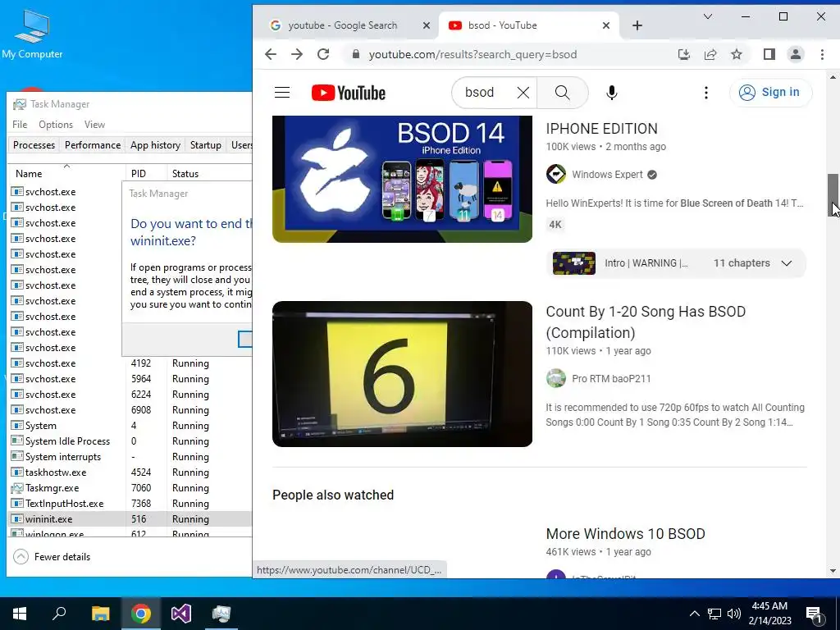Click the Windows Expert channel avatar
Image resolution: width=840 pixels, height=630 pixels.
pos(556,174)
